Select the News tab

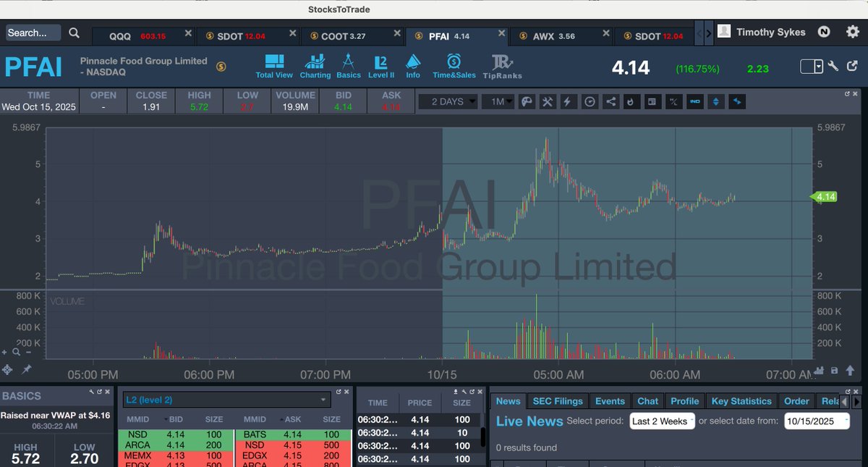pyautogui.click(x=508, y=401)
